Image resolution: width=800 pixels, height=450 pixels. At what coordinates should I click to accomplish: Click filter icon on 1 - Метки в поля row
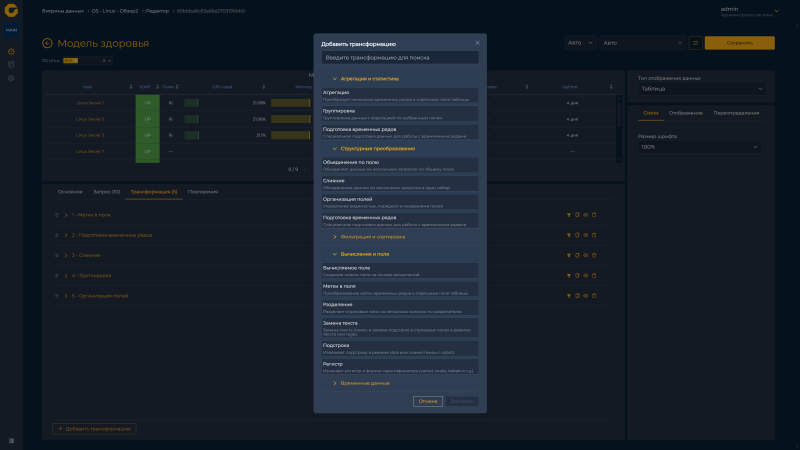pos(569,215)
